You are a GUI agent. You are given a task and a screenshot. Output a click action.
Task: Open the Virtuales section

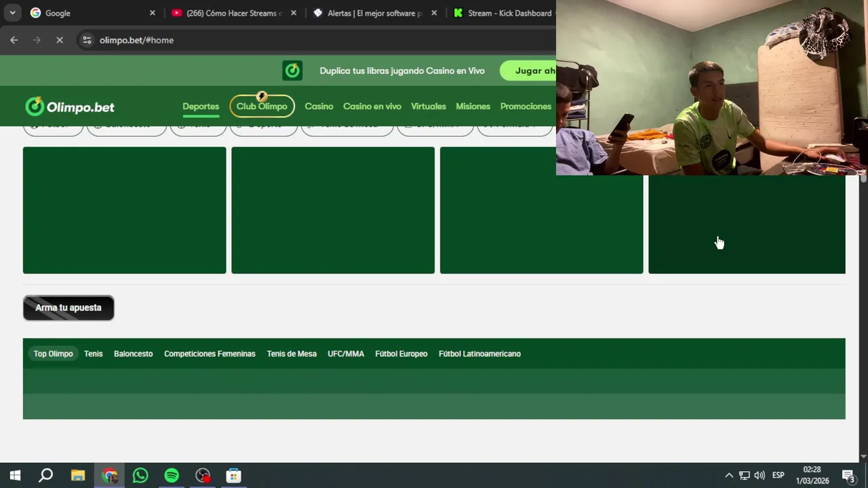[x=429, y=106]
